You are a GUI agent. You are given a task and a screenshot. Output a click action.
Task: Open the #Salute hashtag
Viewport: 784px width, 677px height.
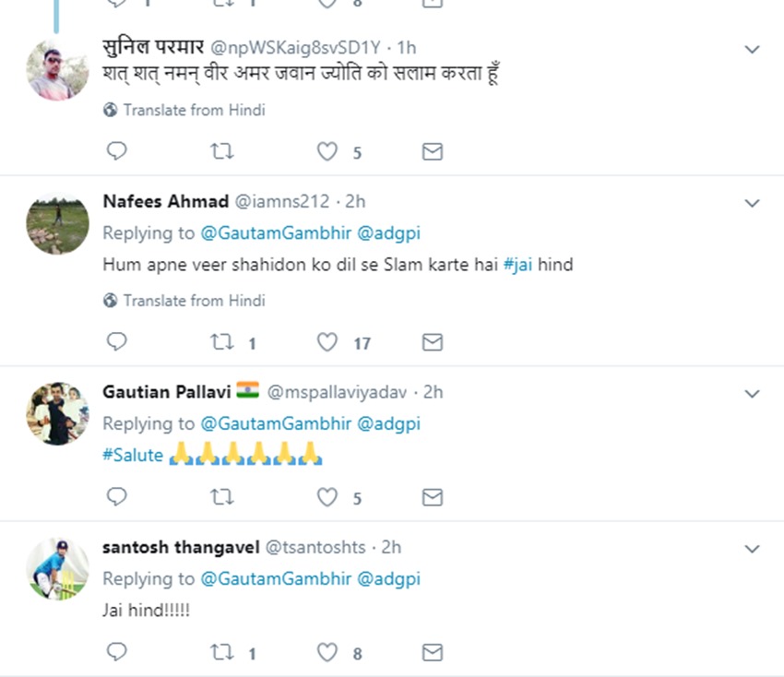click(x=133, y=455)
